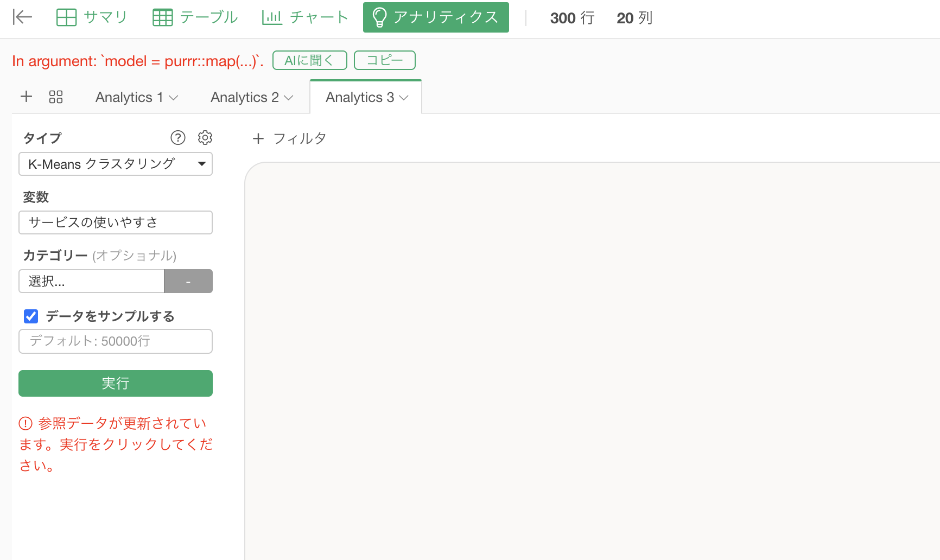
Task: Open the analytics grid overview icon
Action: (x=56, y=97)
